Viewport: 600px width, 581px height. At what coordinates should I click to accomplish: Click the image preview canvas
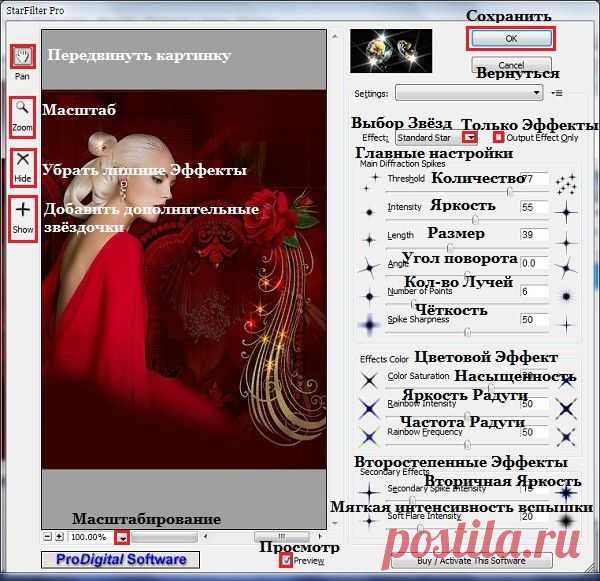184,279
